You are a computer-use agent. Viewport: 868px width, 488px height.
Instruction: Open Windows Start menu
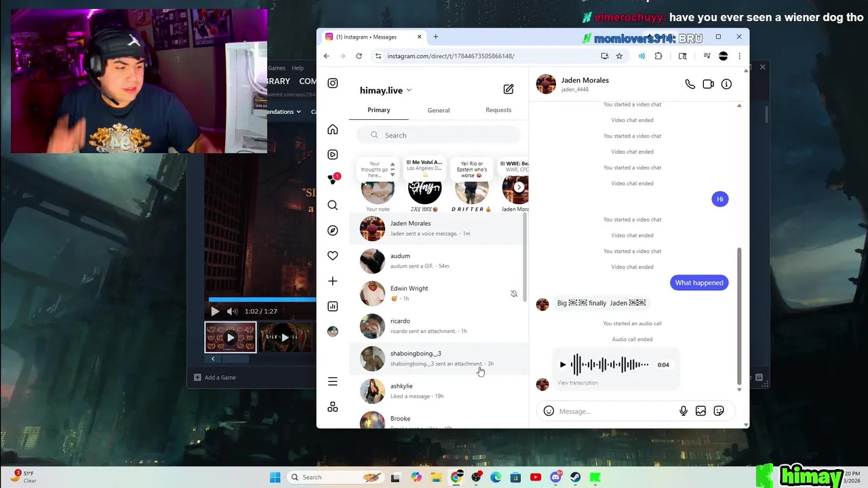click(275, 477)
